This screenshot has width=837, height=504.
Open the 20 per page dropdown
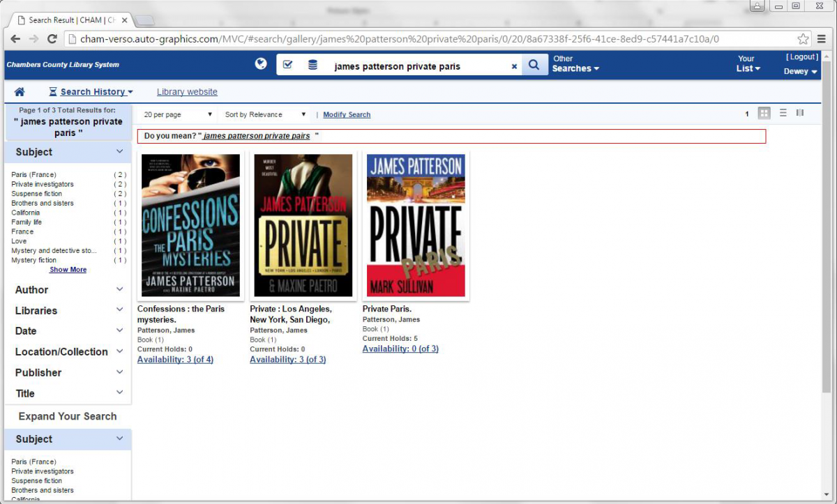178,114
